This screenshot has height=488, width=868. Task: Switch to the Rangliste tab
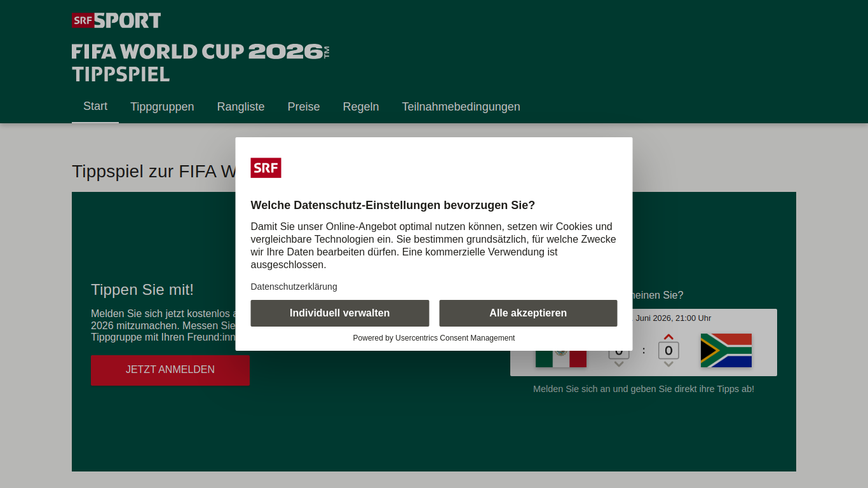[x=241, y=107]
